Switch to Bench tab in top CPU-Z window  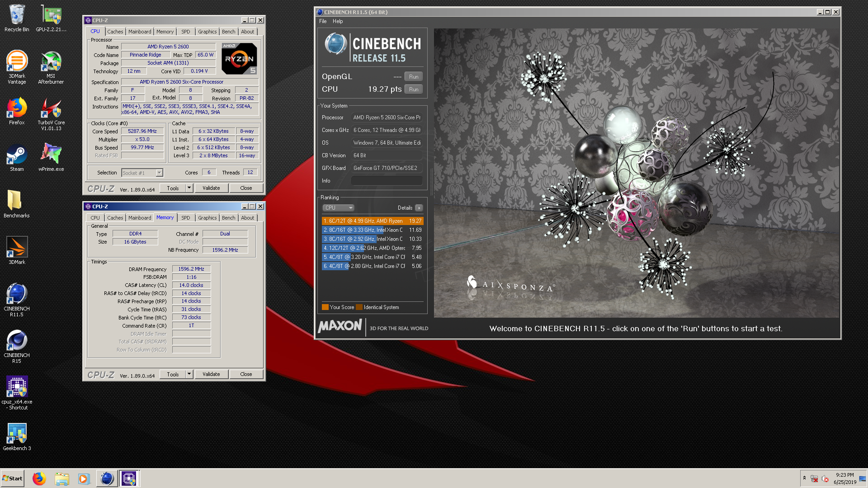coord(229,32)
